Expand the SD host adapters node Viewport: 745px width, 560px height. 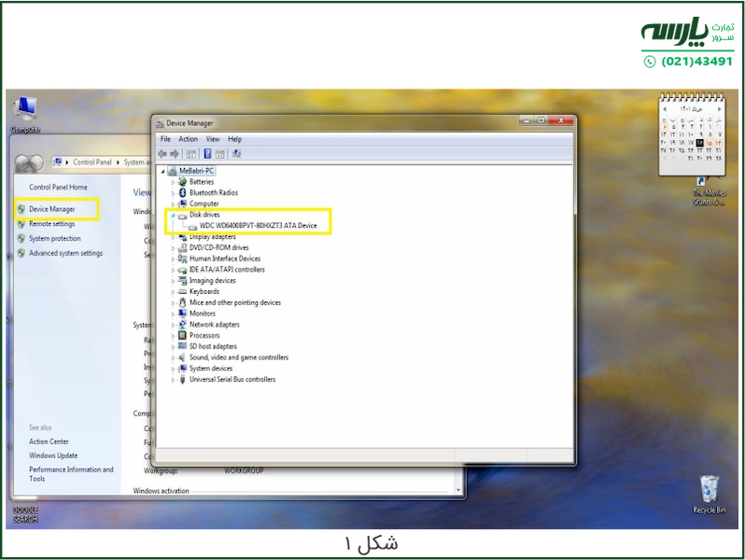173,347
